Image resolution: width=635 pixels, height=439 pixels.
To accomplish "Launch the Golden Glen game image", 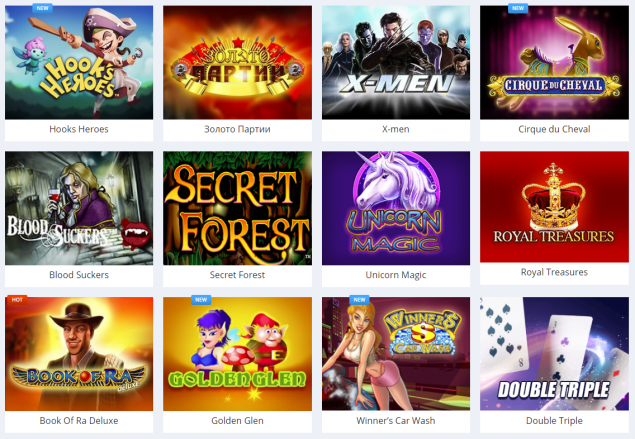I will pos(237,354).
